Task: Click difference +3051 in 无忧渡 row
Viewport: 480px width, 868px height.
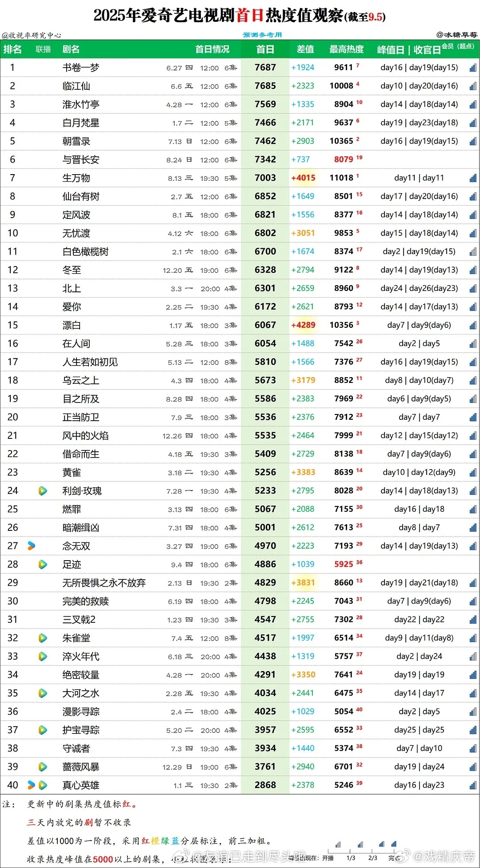Action: coord(303,233)
